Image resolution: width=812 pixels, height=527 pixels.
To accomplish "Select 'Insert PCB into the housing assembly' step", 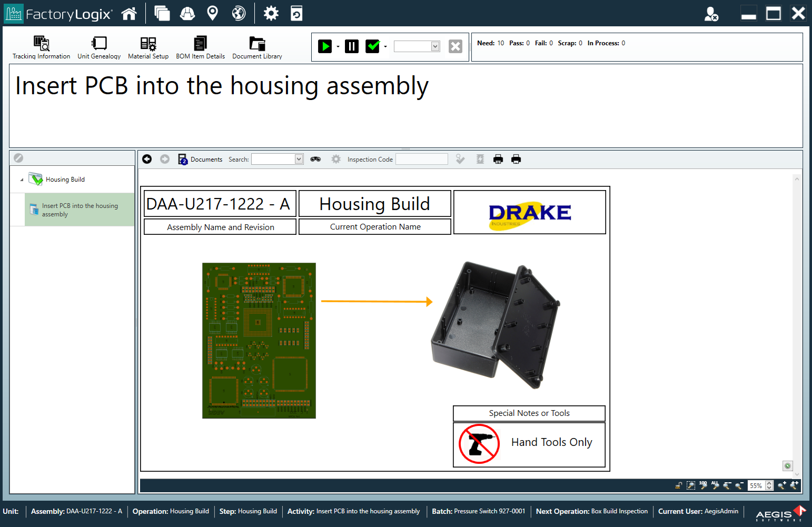I will coord(80,210).
